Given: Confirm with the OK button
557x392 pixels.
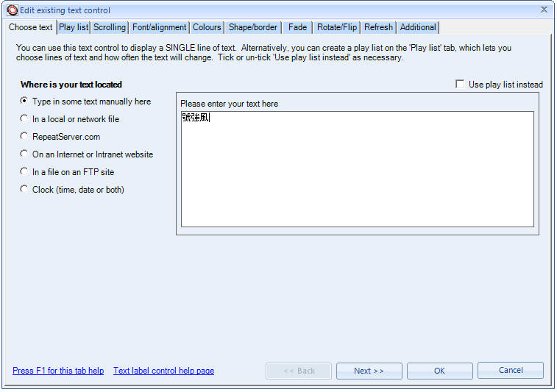Looking at the screenshot, I should [440, 371].
